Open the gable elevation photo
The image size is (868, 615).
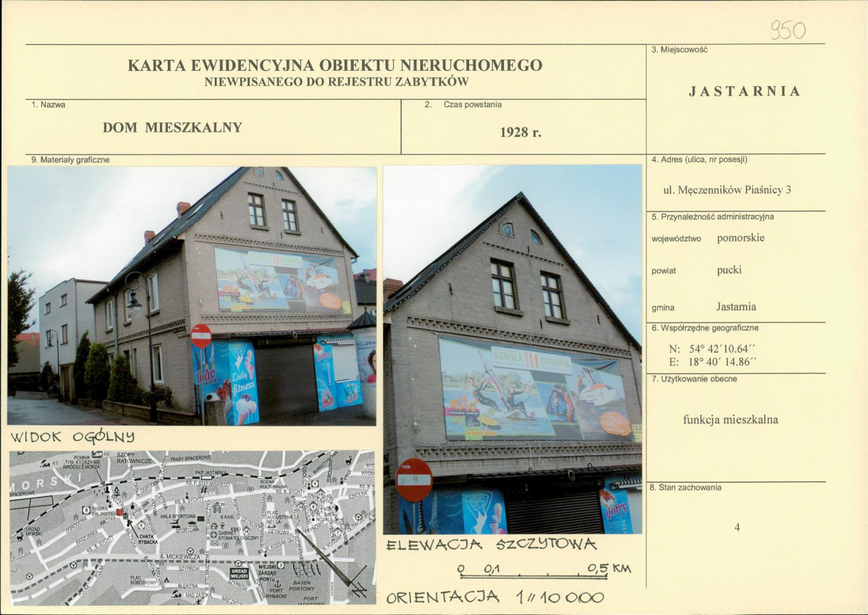513,349
